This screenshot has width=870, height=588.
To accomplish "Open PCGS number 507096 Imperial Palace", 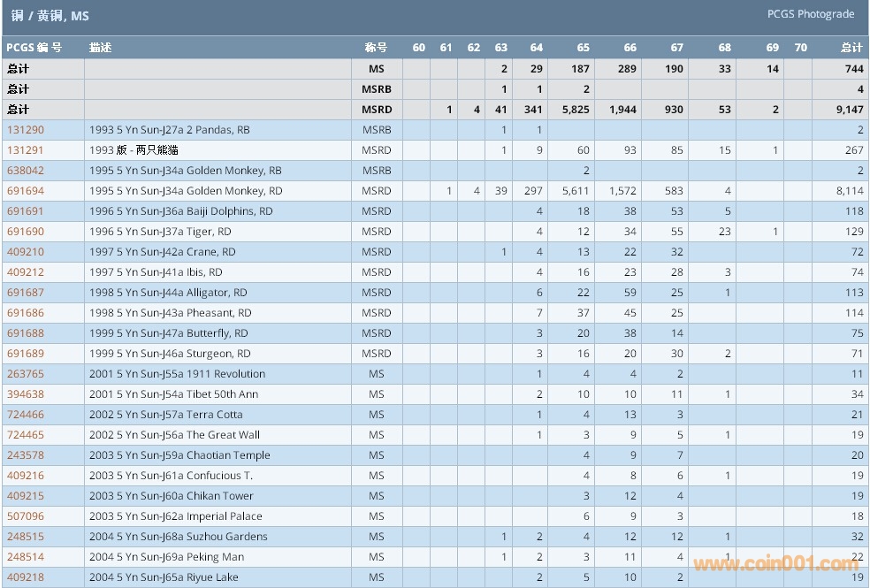I will click(x=26, y=516).
